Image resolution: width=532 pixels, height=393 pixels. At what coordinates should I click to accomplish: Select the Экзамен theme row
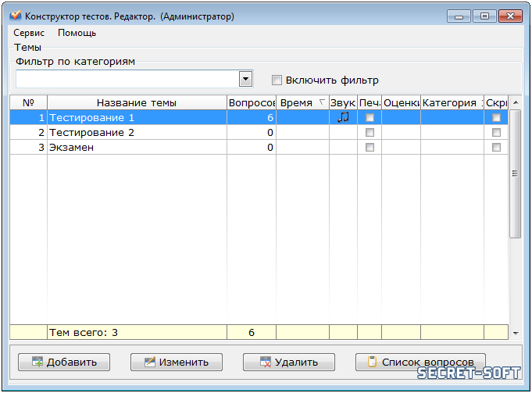(136, 147)
